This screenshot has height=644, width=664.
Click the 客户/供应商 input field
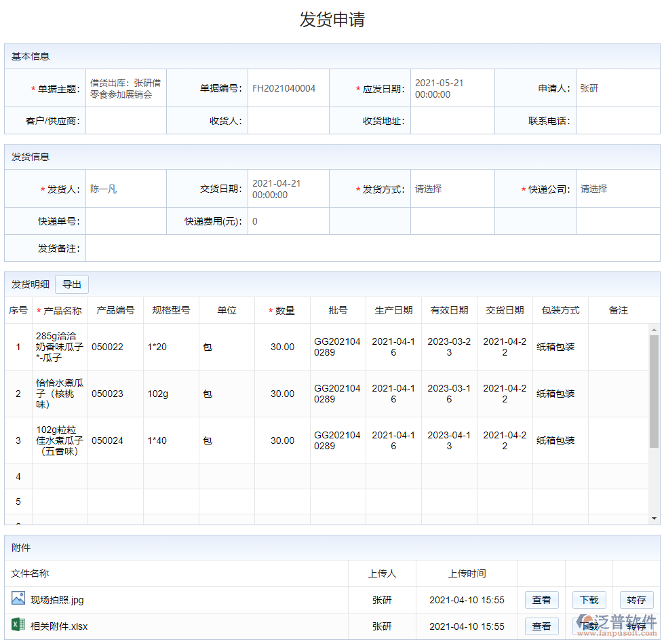[125, 120]
